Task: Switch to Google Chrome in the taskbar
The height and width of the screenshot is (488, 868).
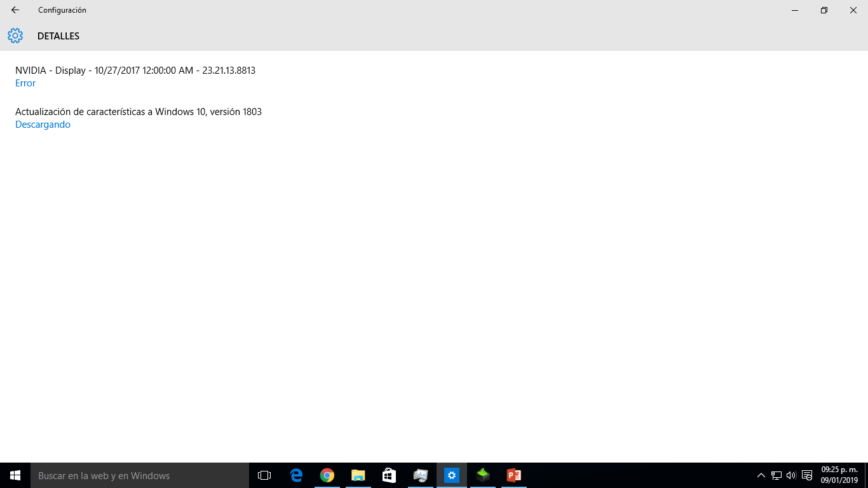Action: (327, 475)
